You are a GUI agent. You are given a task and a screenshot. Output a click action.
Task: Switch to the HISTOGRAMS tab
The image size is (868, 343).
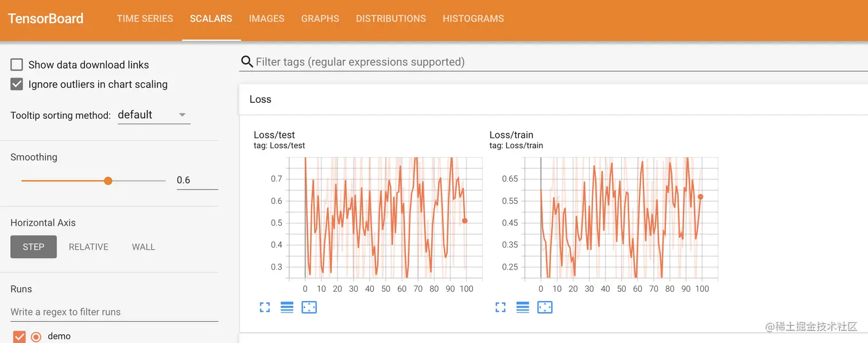(x=473, y=18)
